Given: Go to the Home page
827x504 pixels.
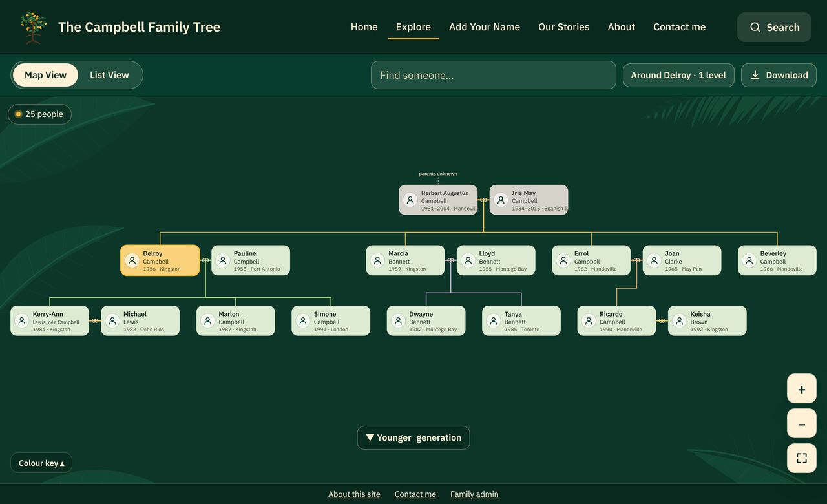Looking at the screenshot, I should [364, 27].
